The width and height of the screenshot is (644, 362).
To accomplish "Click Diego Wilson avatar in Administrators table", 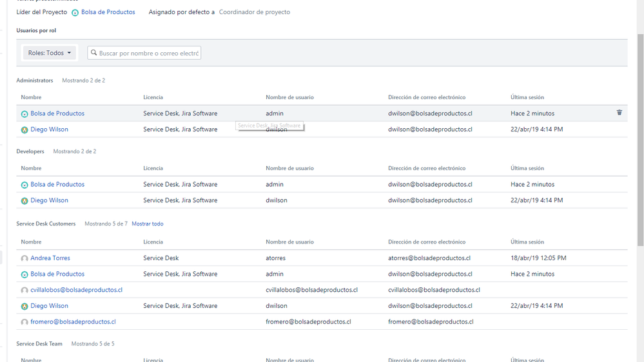I will click(24, 130).
